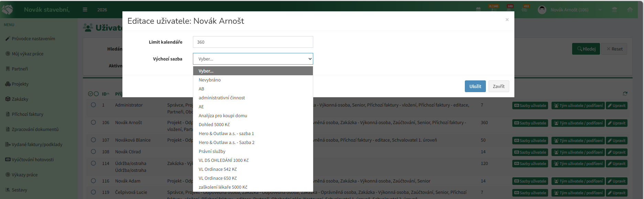Sort the table by the ID column
The image size is (644, 199).
(106, 94)
